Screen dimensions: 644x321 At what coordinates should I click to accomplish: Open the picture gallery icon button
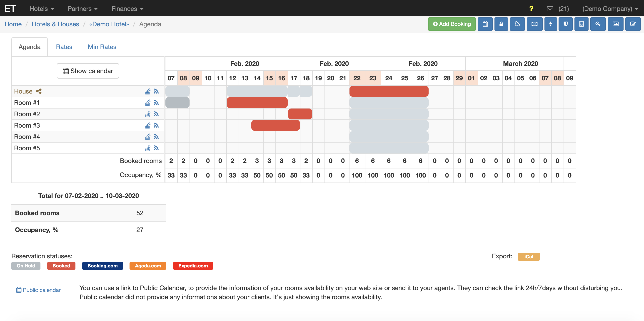615,24
